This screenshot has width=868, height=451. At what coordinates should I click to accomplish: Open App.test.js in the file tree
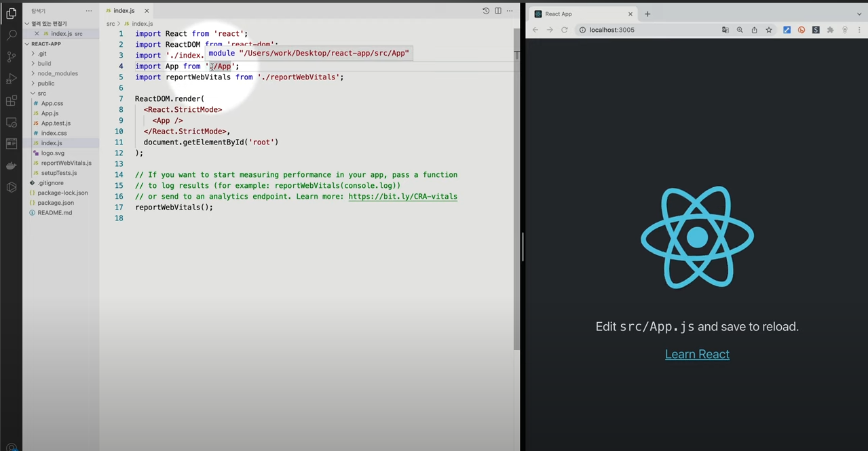coord(56,123)
